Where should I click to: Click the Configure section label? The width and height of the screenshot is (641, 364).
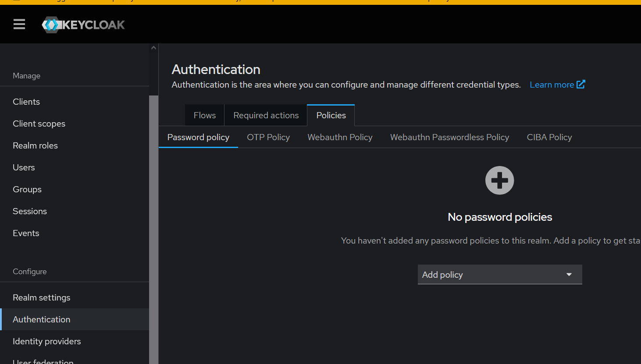pos(29,272)
